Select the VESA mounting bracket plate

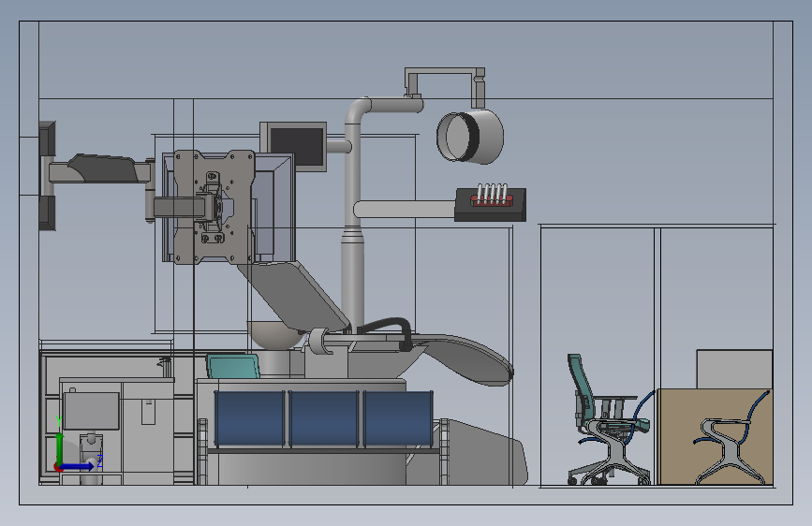pyautogui.click(x=214, y=207)
